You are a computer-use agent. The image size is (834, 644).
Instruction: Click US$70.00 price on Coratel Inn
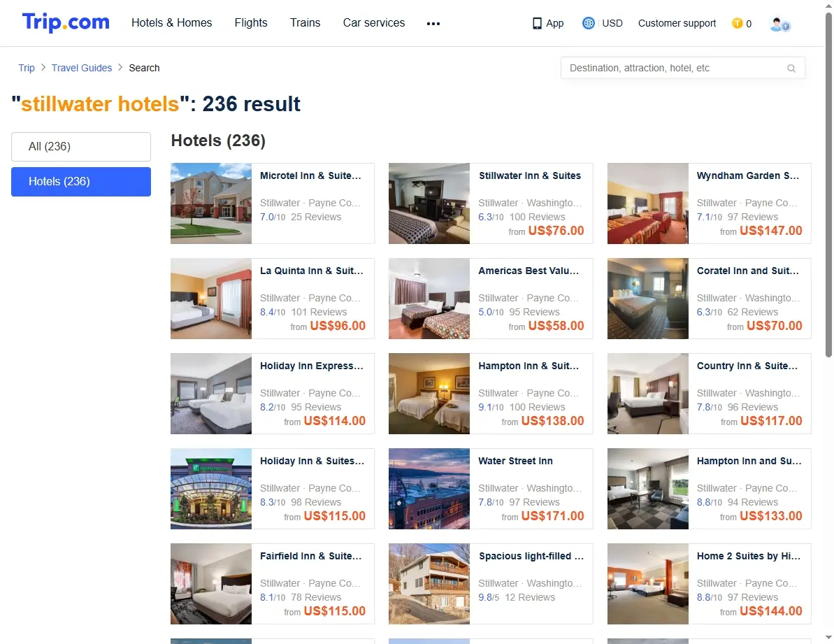[x=775, y=326]
